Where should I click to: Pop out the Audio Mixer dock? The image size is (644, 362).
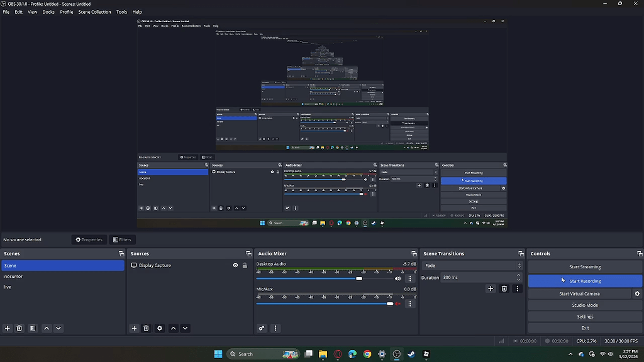[414, 254]
